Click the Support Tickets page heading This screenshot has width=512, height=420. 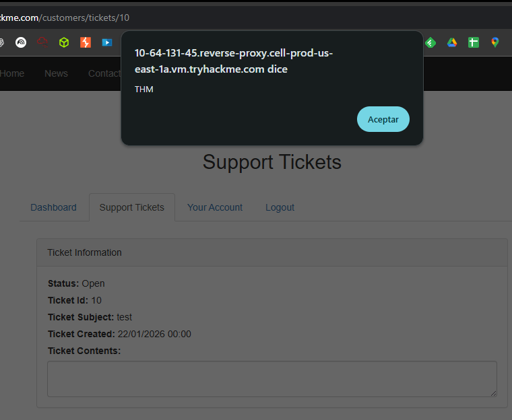pyautogui.click(x=272, y=162)
